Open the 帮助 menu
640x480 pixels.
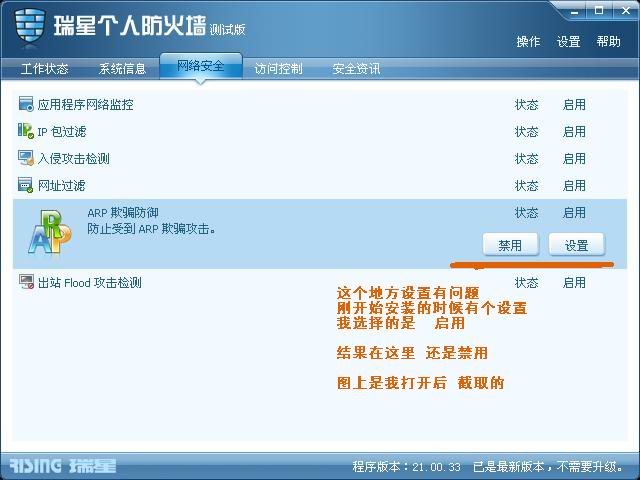tap(609, 42)
